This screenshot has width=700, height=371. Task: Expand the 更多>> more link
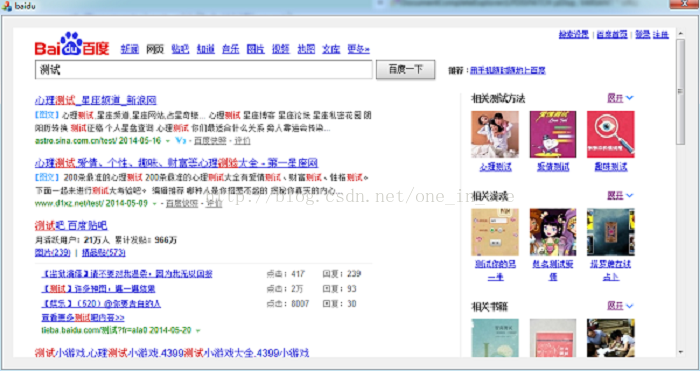click(x=358, y=49)
